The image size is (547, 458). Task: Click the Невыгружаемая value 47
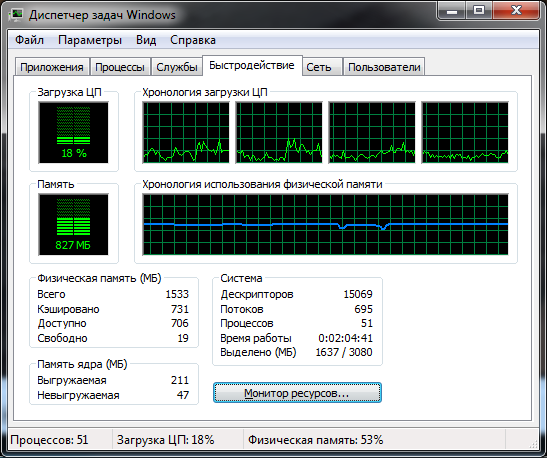[183, 395]
